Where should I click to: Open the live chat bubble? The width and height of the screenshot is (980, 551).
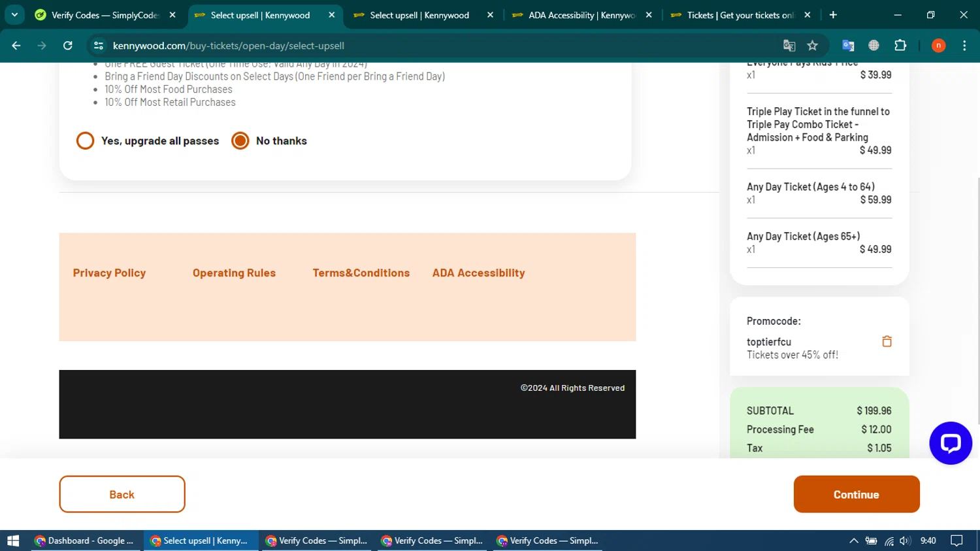(x=951, y=443)
